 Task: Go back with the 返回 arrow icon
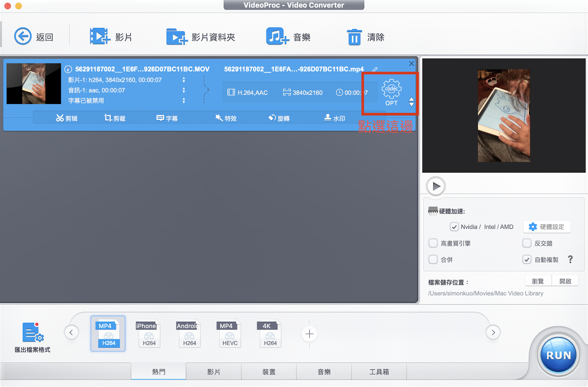tap(23, 36)
